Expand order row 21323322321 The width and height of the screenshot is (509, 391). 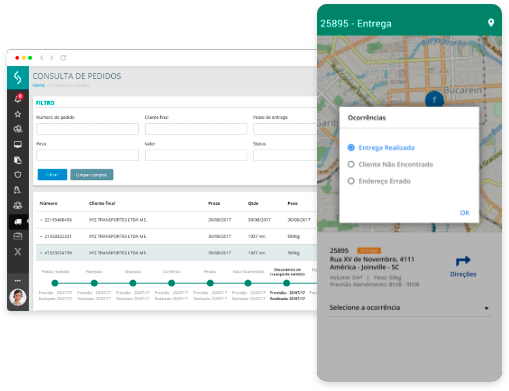pos(41,236)
